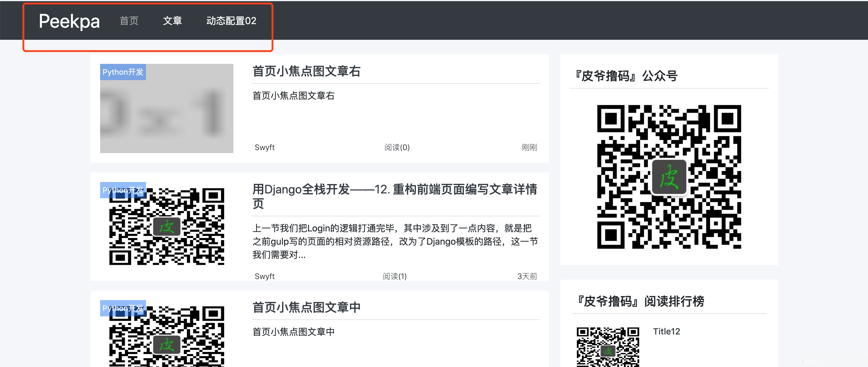Open article 首页小焦点图文章中
The height and width of the screenshot is (367, 868).
click(x=306, y=307)
